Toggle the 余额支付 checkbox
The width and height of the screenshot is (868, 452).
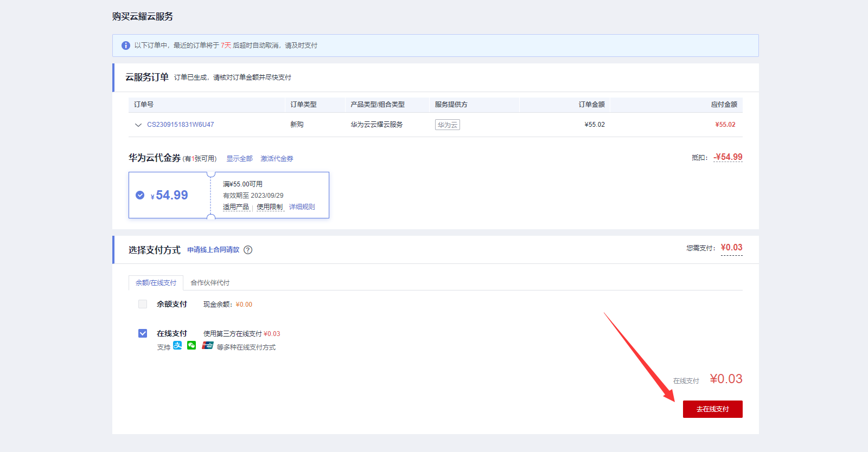point(143,304)
